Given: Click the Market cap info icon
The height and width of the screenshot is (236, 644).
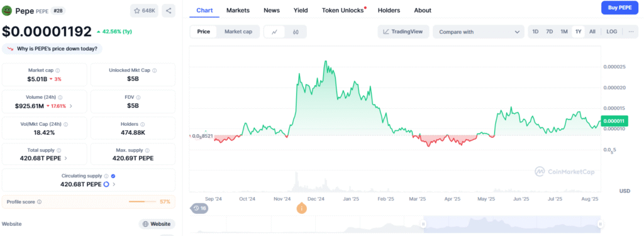Looking at the screenshot, I should [x=57, y=70].
